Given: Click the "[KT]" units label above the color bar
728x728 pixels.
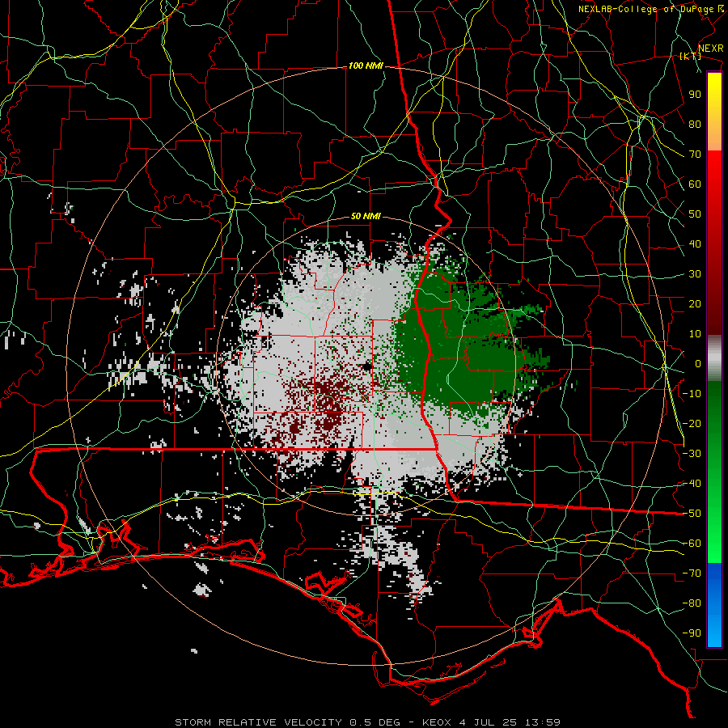Looking at the screenshot, I should point(691,56).
